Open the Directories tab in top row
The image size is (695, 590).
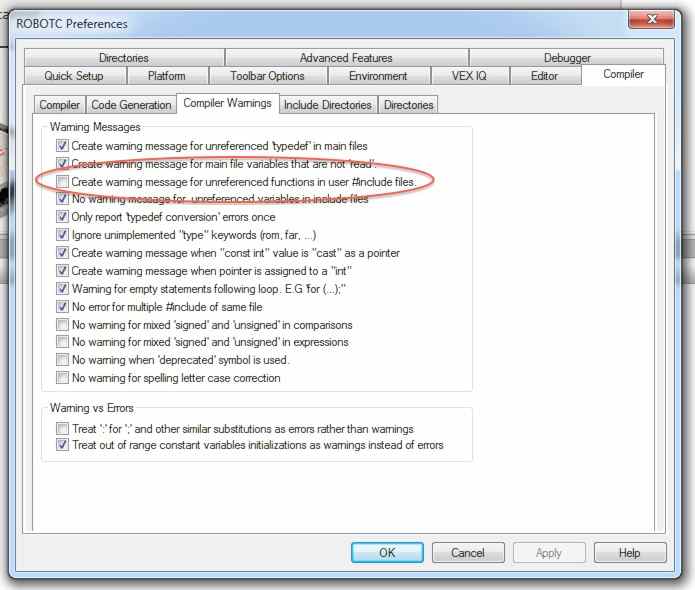click(x=124, y=58)
